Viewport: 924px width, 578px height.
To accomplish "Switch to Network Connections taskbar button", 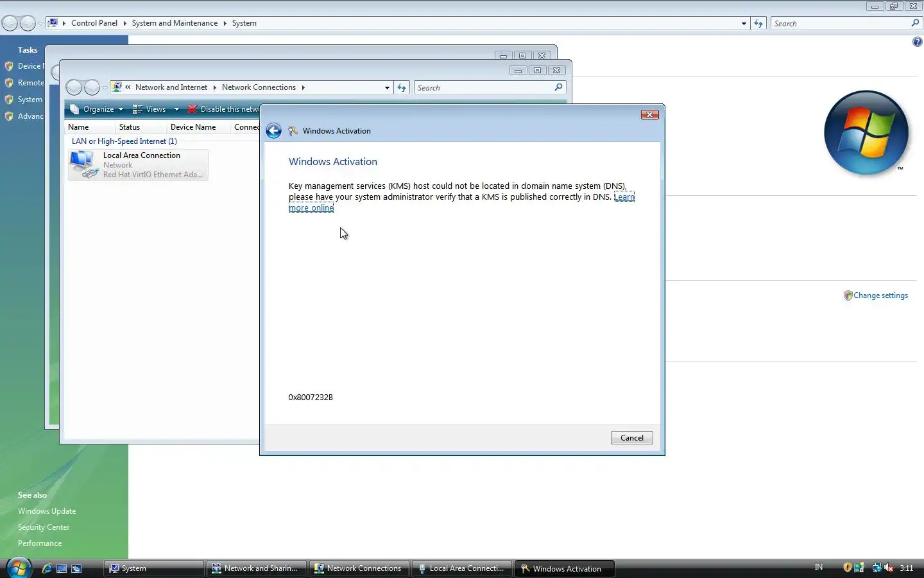I will (359, 568).
